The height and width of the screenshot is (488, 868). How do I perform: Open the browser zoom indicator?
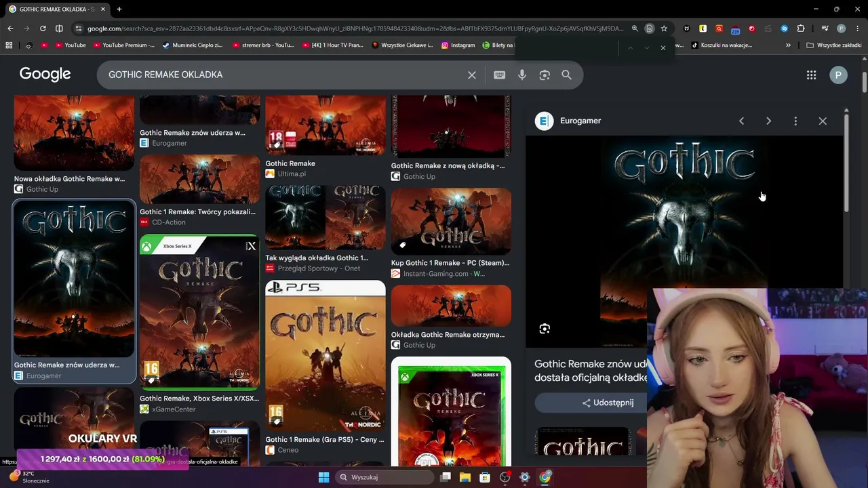tap(635, 28)
